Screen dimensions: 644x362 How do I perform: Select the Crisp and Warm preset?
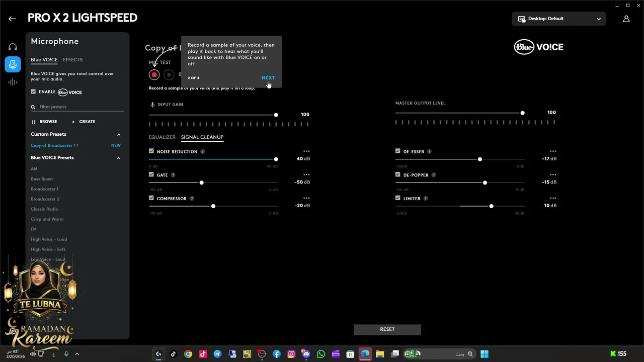(x=47, y=219)
